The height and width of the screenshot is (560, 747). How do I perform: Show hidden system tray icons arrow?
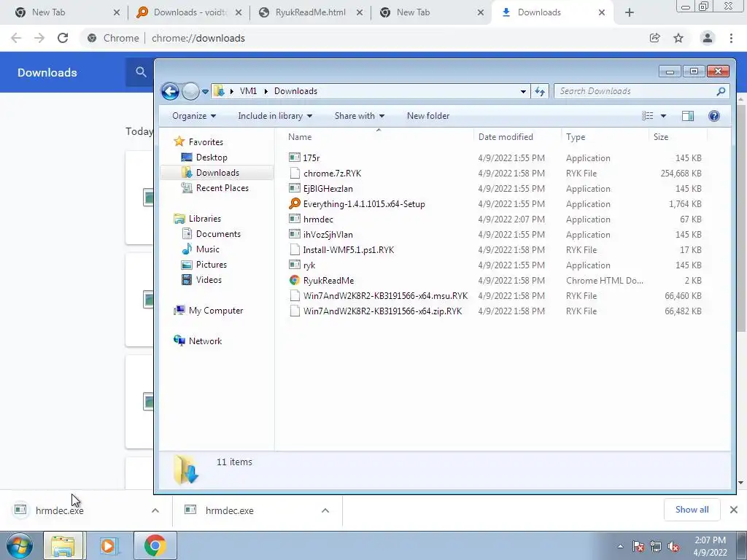pos(620,546)
